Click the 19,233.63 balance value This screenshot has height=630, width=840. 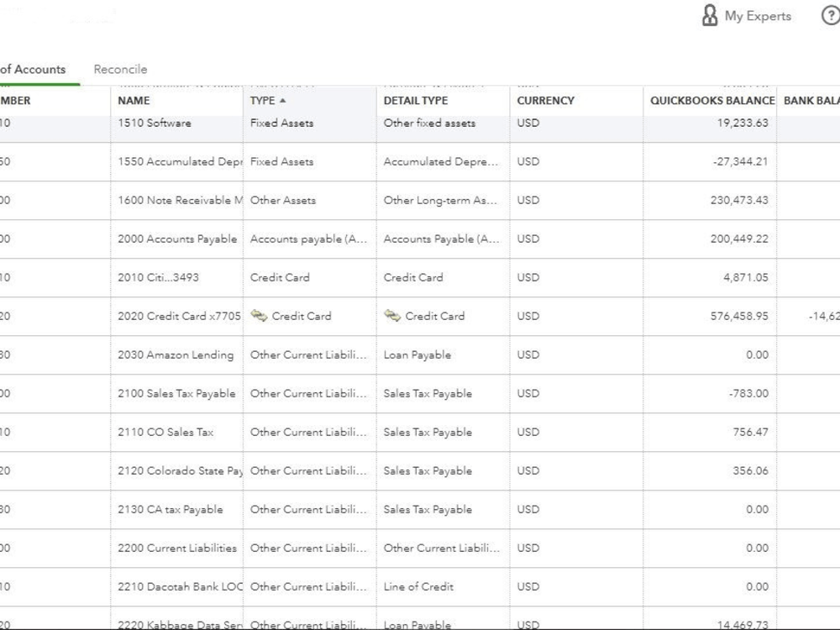(743, 123)
